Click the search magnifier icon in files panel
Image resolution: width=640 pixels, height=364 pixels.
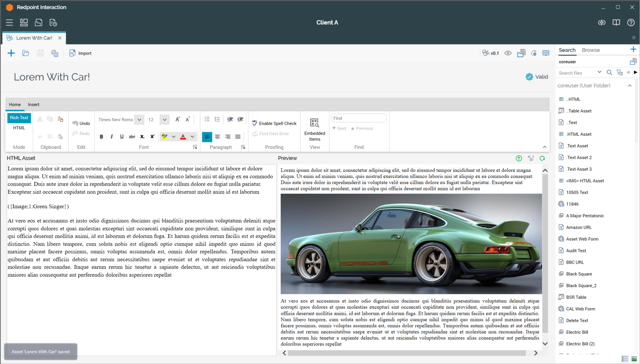point(609,73)
